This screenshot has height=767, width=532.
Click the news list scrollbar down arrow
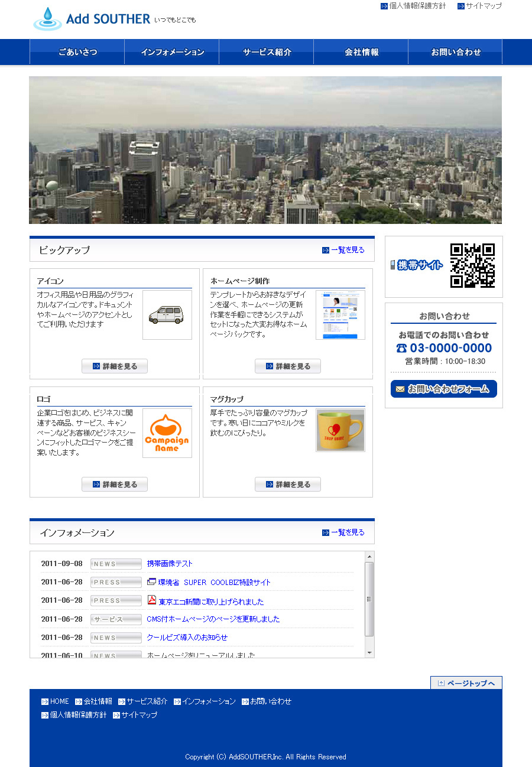[369, 653]
